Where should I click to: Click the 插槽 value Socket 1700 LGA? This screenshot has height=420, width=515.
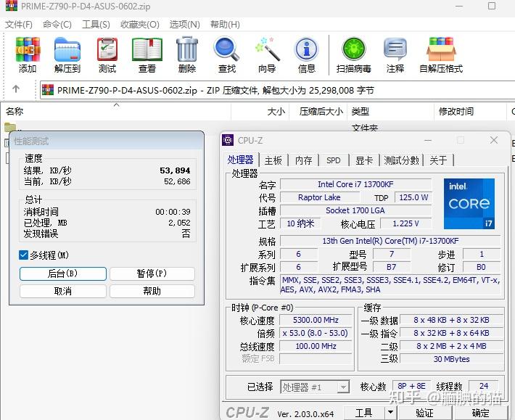click(x=355, y=210)
